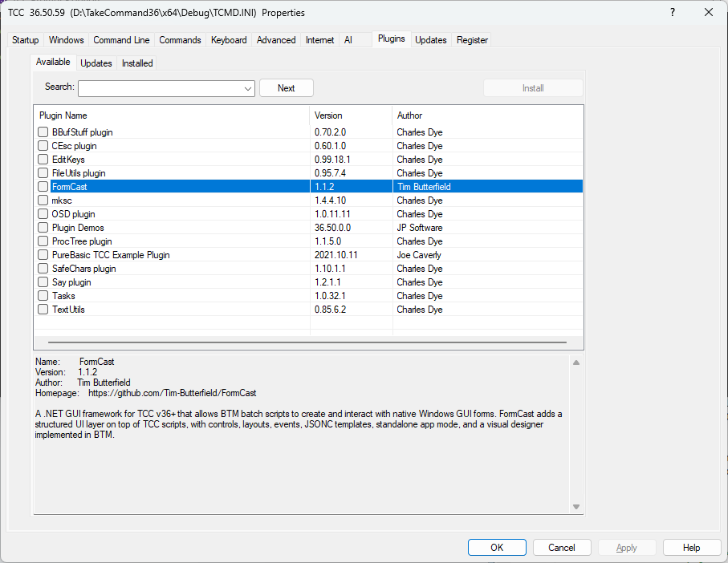The height and width of the screenshot is (563, 728).
Task: Click the Next search button
Action: [x=286, y=88]
